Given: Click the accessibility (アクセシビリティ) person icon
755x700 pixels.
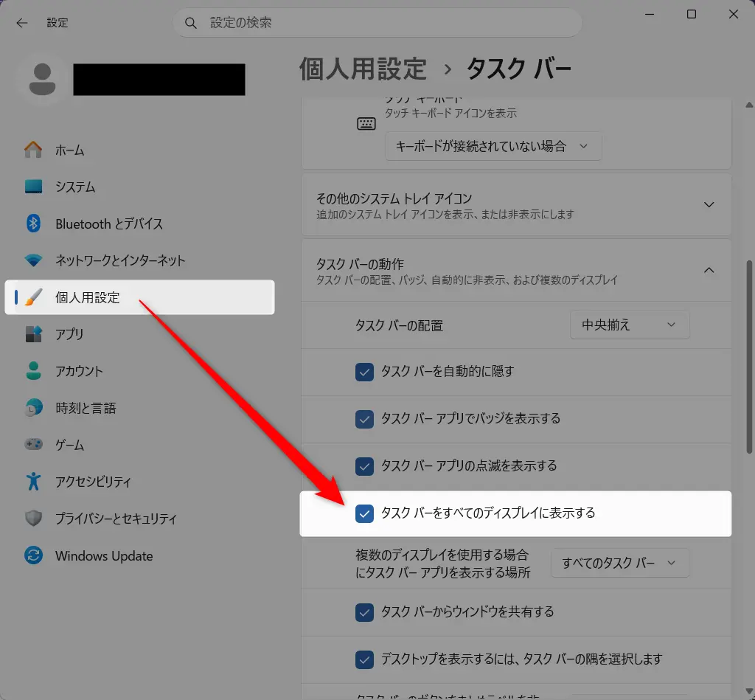Looking at the screenshot, I should pos(33,482).
